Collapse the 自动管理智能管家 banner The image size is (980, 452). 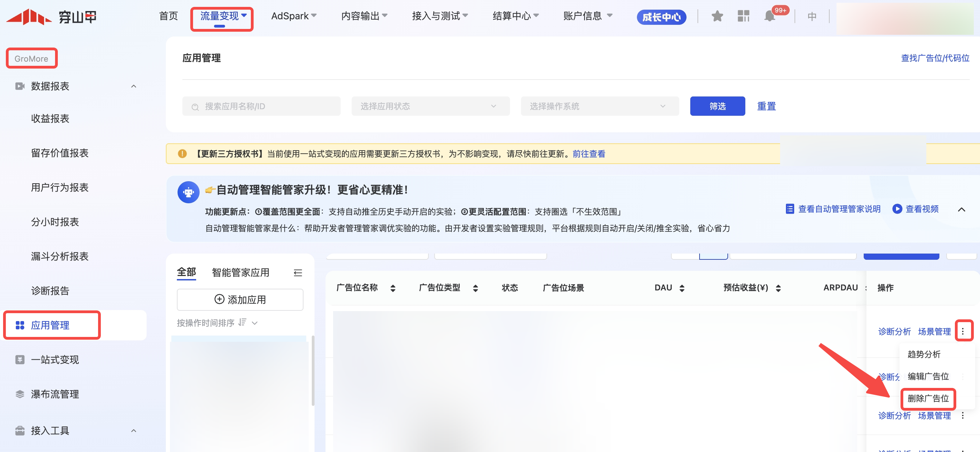pyautogui.click(x=961, y=209)
